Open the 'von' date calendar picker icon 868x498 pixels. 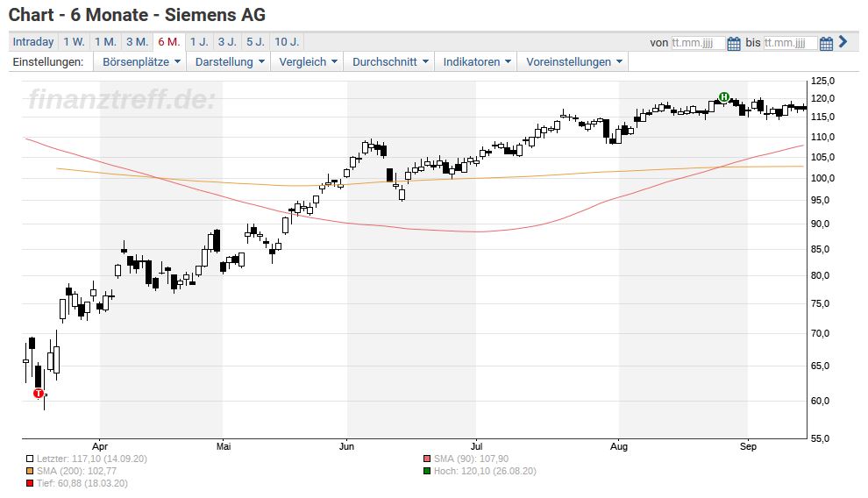(734, 43)
